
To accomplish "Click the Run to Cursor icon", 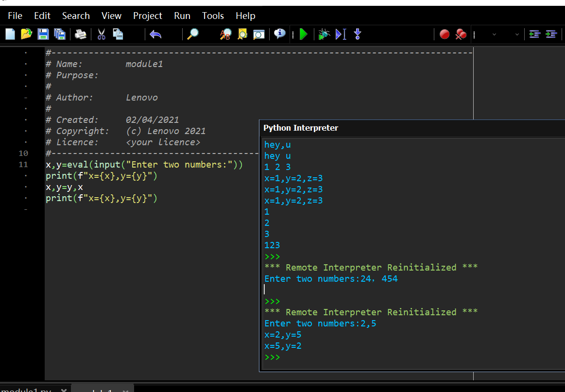I will (x=341, y=34).
